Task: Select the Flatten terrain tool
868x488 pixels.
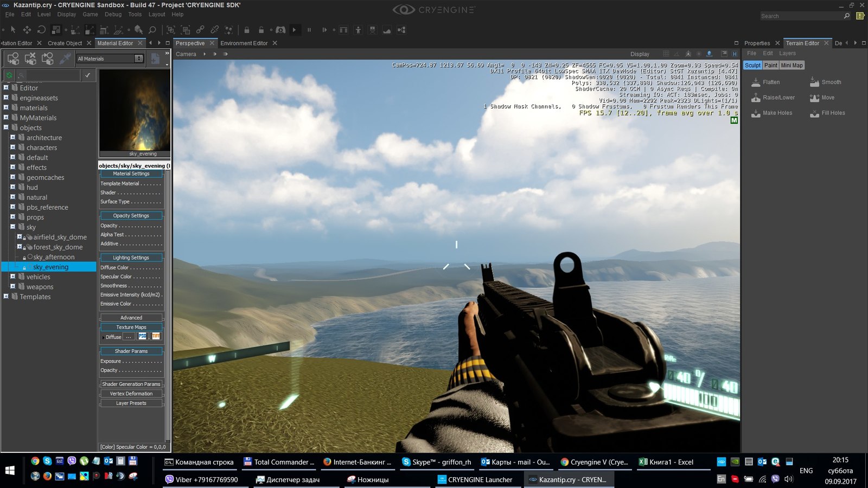Action: [x=765, y=82]
